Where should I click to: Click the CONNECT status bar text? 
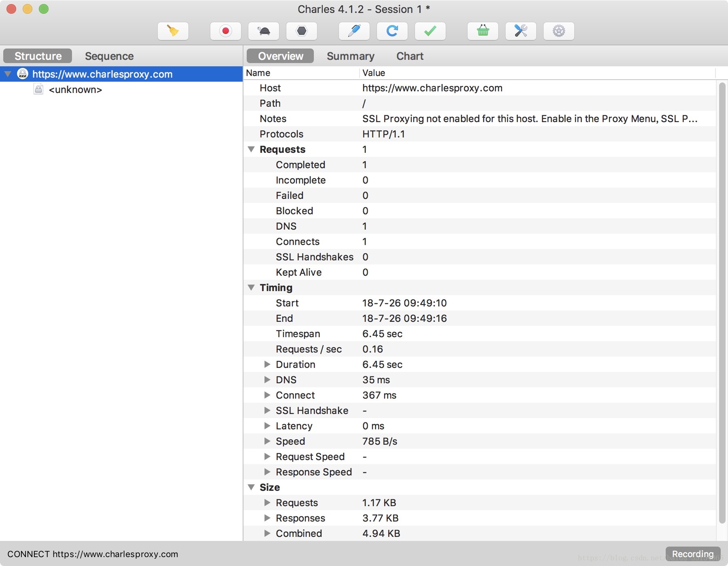[93, 554]
